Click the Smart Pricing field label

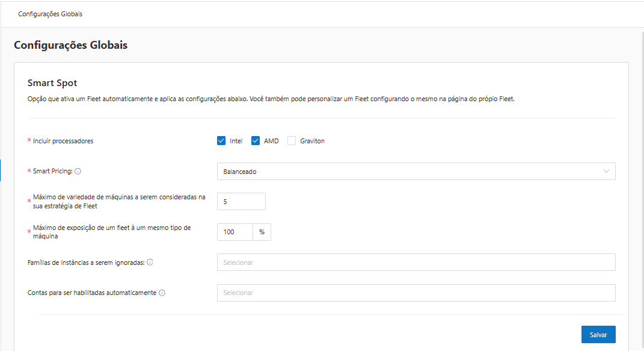52,172
